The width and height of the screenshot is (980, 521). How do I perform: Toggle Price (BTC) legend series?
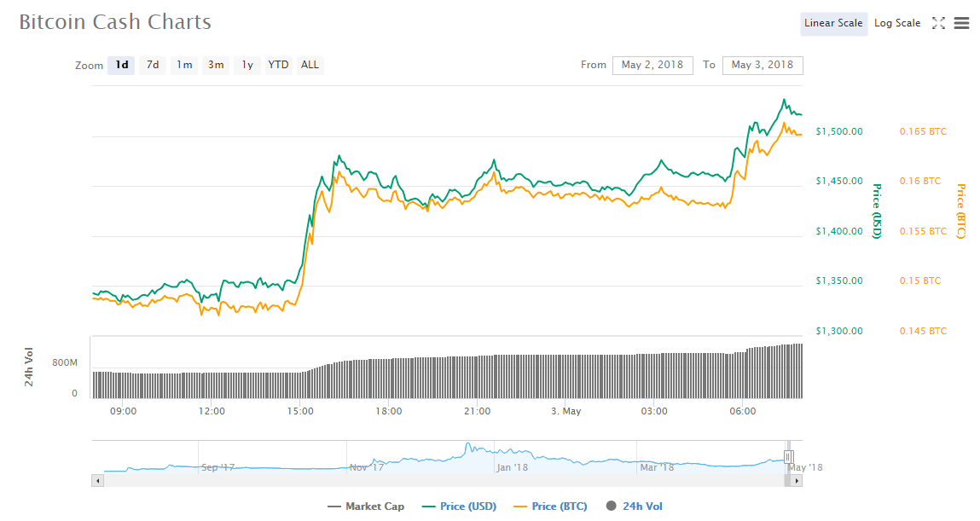point(550,507)
